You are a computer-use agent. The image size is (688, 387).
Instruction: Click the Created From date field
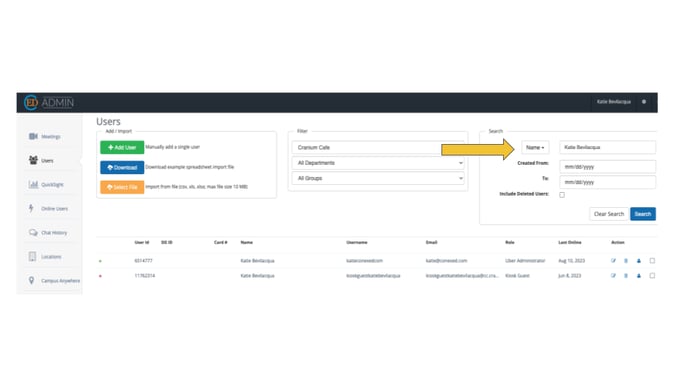(607, 167)
